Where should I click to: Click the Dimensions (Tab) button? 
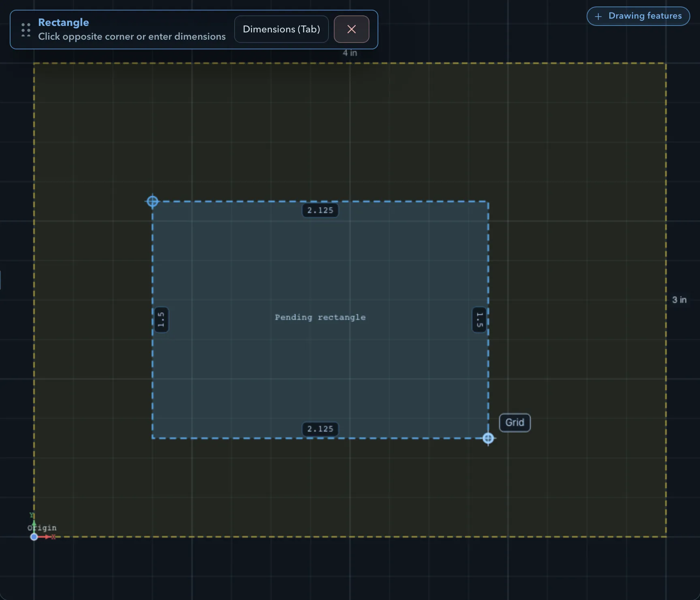point(281,29)
